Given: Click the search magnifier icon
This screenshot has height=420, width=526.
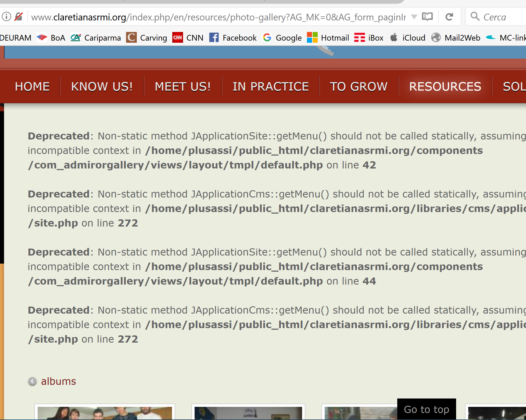Looking at the screenshot, I should coord(475,17).
